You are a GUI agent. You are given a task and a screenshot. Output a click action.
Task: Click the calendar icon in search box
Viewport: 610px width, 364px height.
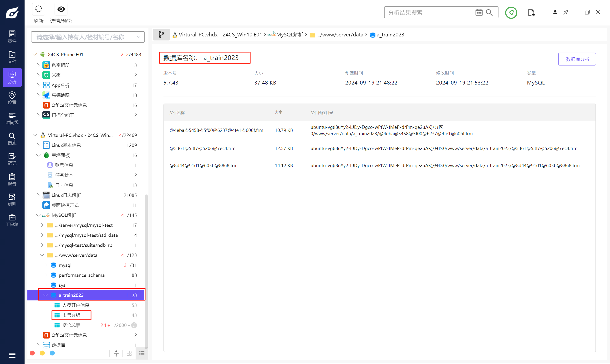click(479, 12)
